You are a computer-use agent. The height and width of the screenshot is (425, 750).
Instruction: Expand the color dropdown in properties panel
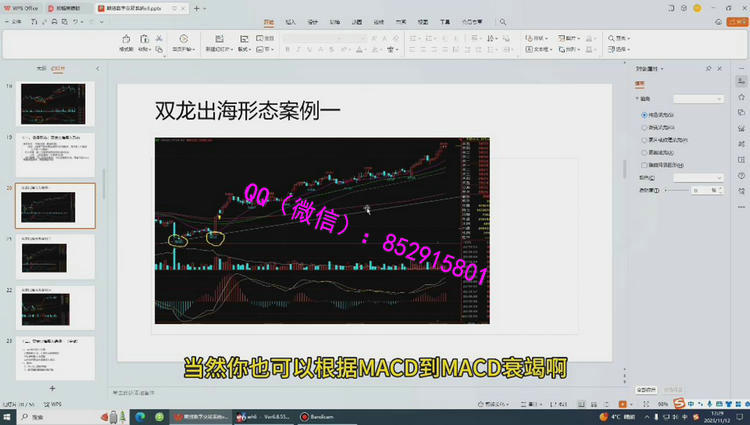pyautogui.click(x=697, y=177)
